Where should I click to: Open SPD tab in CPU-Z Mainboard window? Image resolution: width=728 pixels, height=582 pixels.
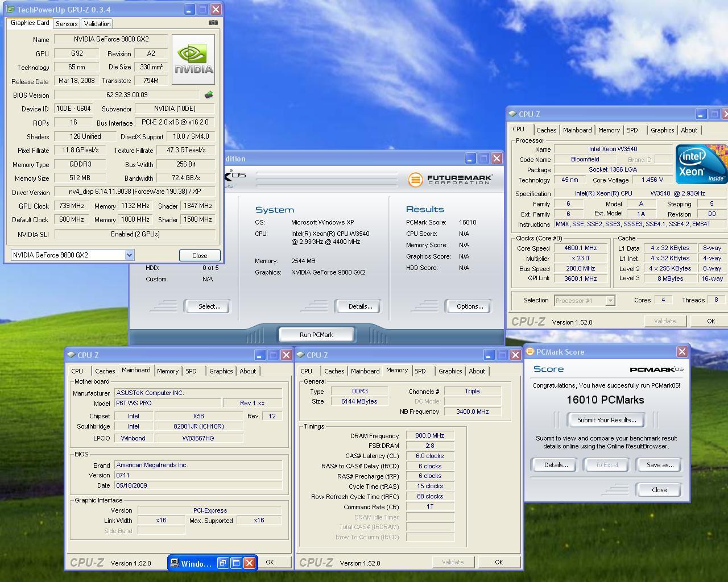click(191, 371)
